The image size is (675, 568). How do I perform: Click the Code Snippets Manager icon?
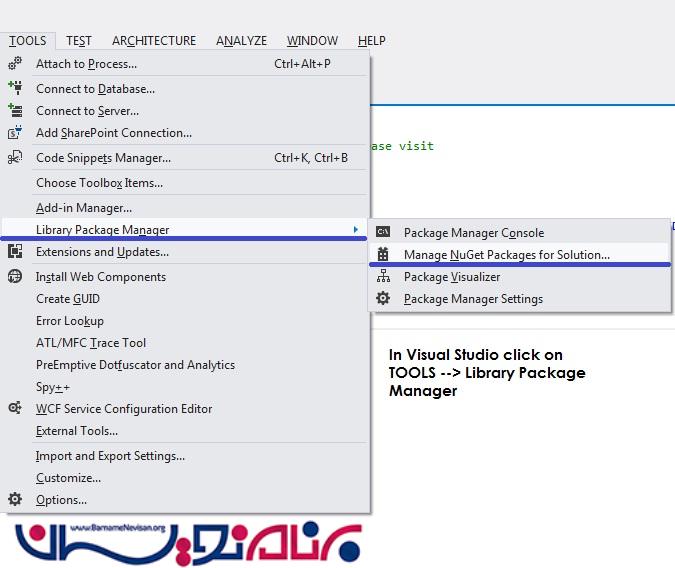pos(15,158)
